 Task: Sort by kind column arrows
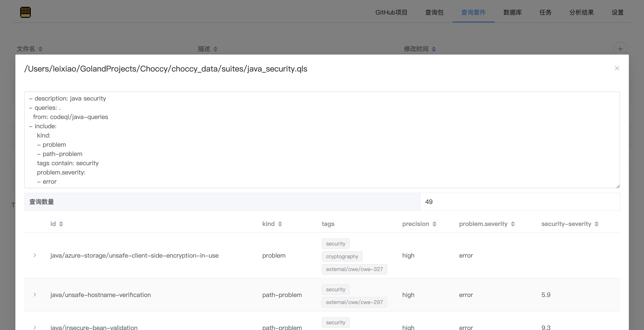click(x=280, y=224)
